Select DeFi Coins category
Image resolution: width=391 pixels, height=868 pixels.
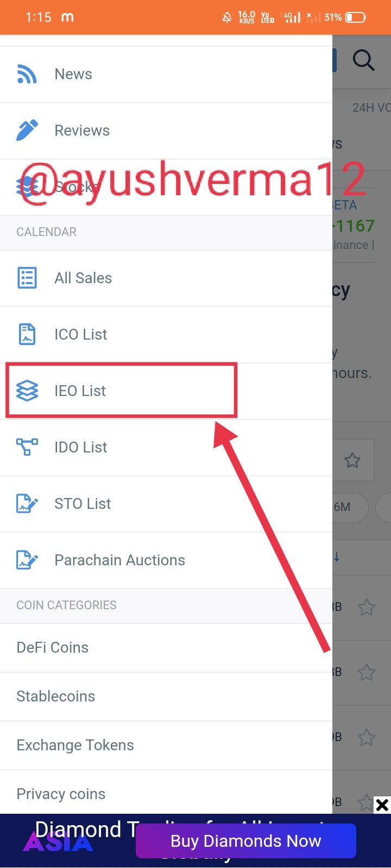(x=53, y=647)
